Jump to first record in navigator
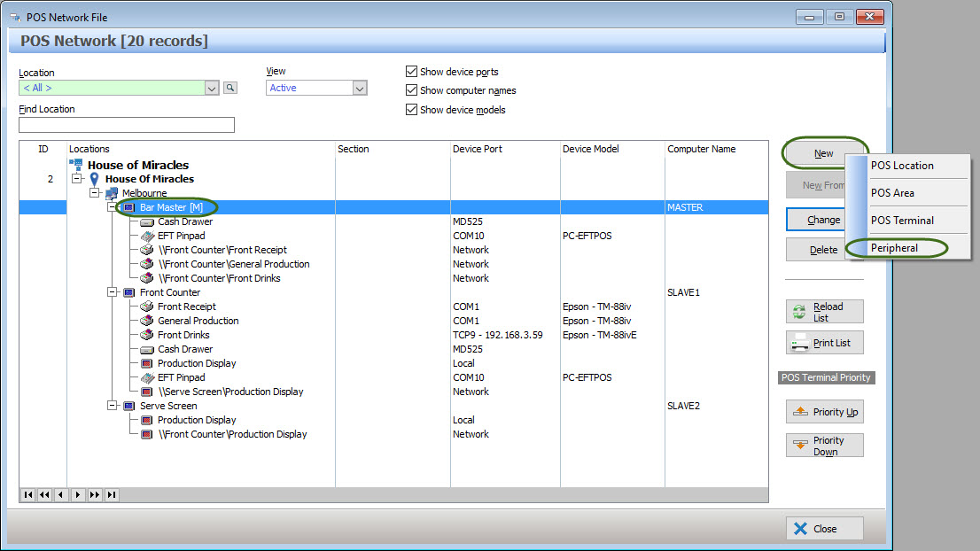The width and height of the screenshot is (980, 551). click(27, 495)
